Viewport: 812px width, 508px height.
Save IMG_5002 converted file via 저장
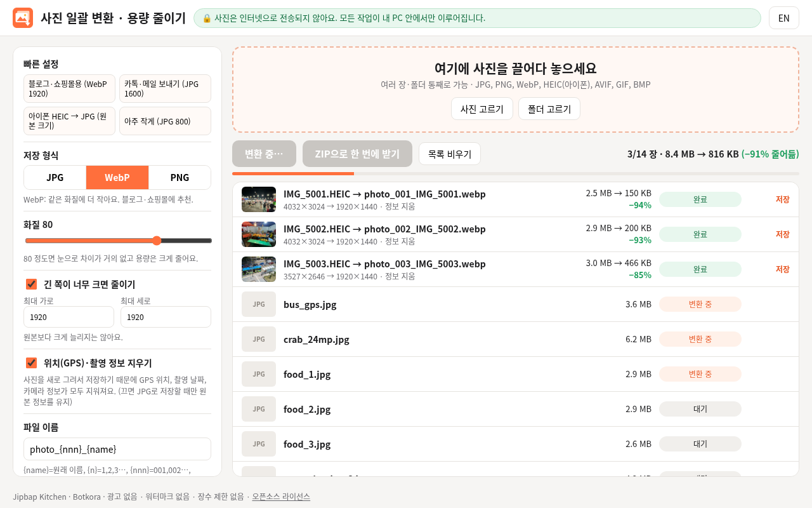[x=782, y=234]
